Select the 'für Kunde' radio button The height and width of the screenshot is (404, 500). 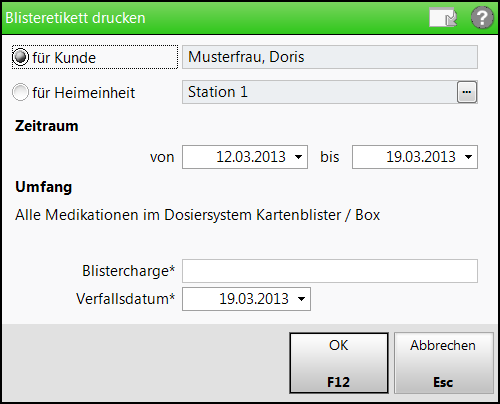tap(20, 57)
